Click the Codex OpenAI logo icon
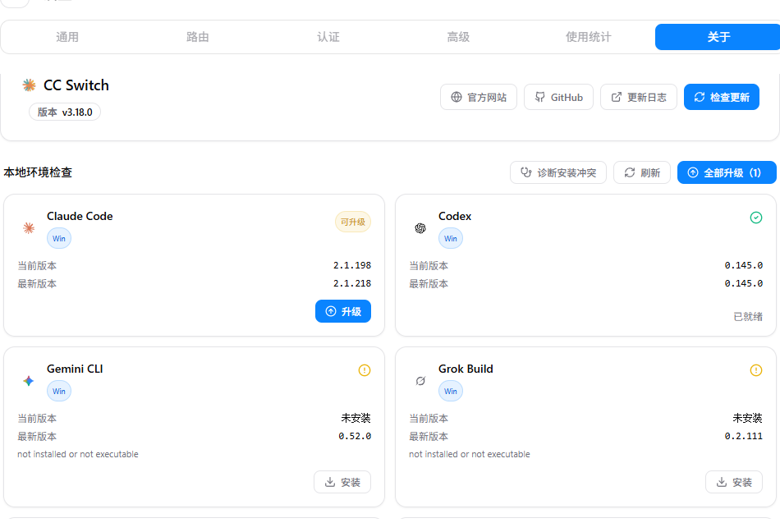 [x=420, y=228]
